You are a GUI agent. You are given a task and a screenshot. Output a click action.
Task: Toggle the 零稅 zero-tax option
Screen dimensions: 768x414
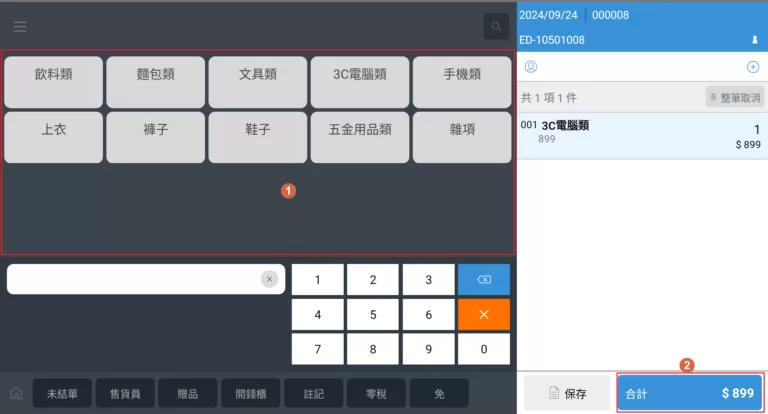[376, 394]
